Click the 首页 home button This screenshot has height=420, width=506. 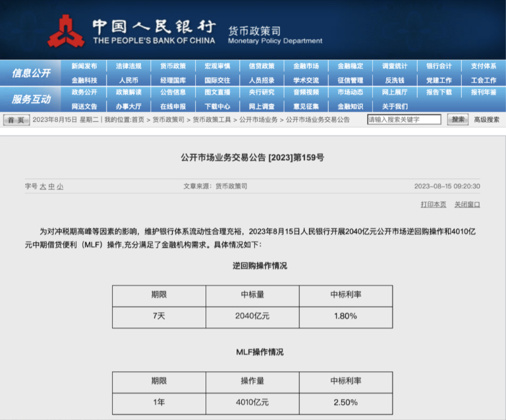[16, 120]
